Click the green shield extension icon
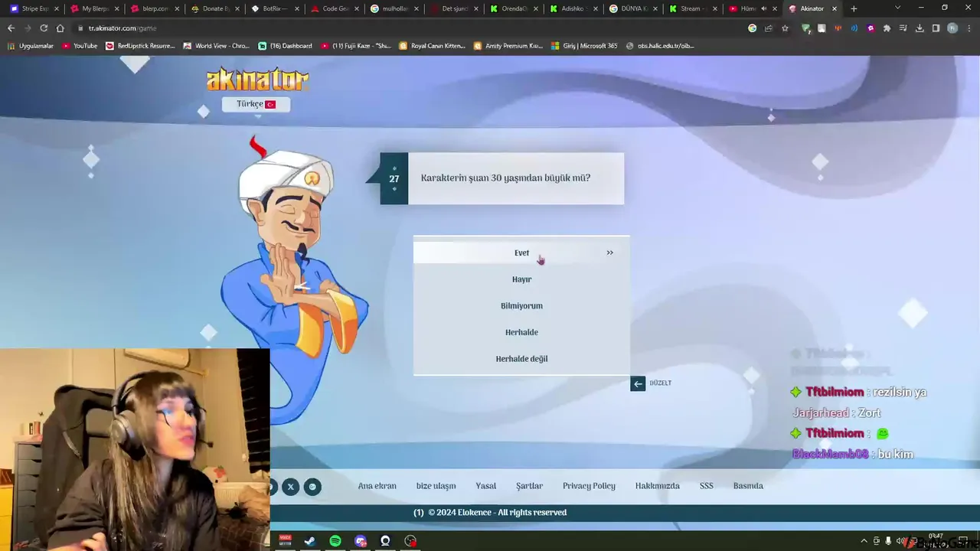 [805, 28]
